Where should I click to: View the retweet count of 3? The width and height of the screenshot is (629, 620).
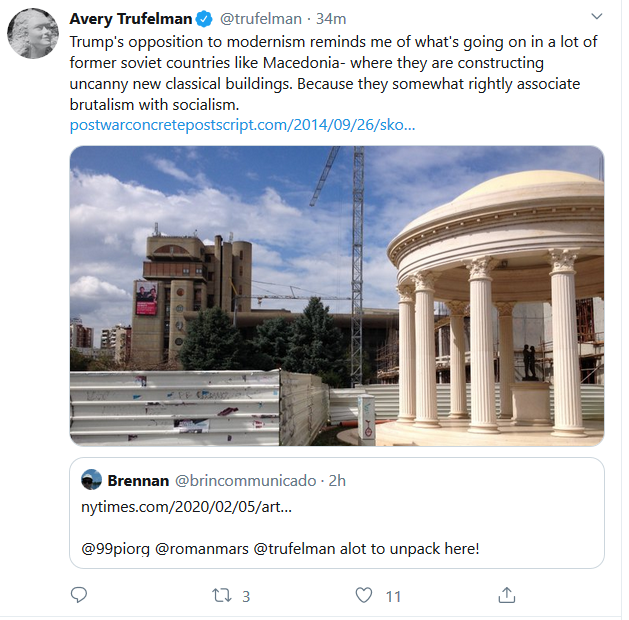246,596
